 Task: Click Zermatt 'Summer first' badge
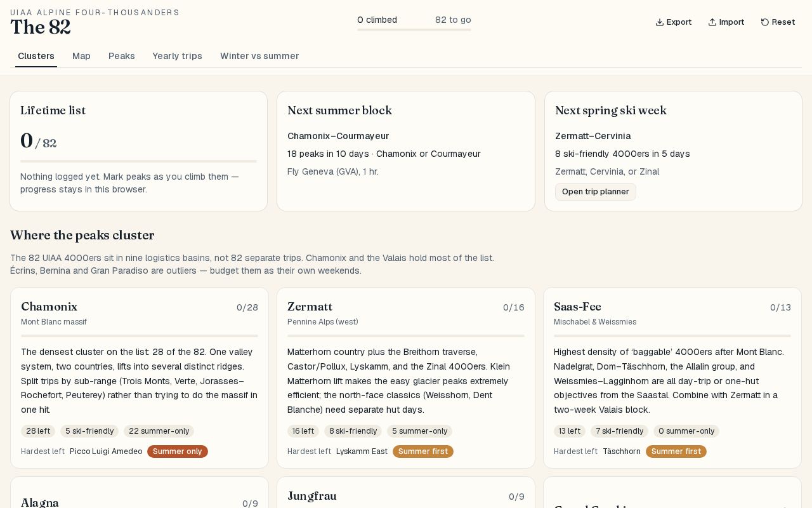423,451
